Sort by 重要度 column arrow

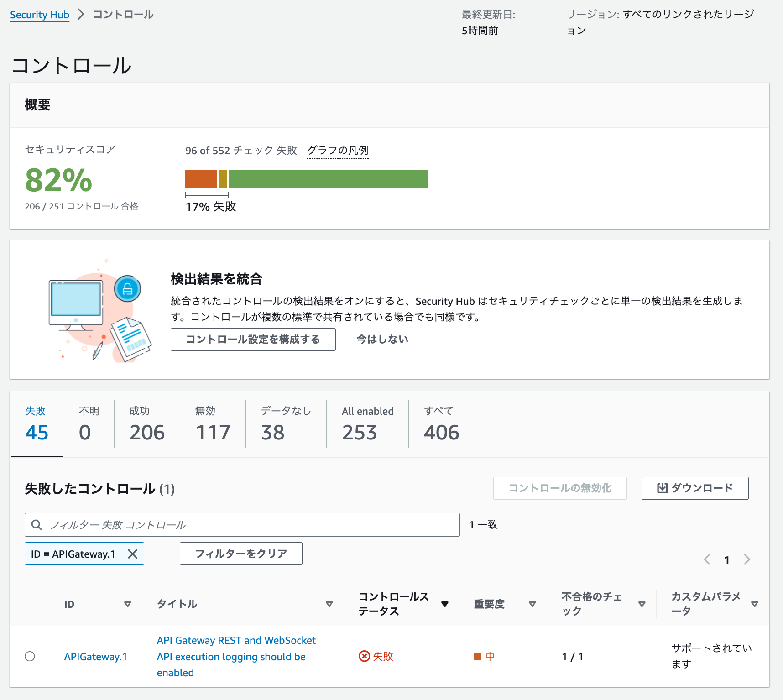[532, 604]
